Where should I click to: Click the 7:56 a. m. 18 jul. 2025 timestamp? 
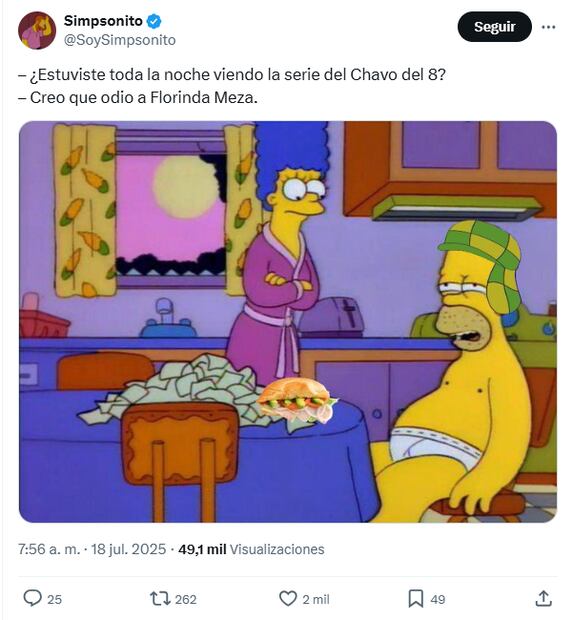coord(92,549)
